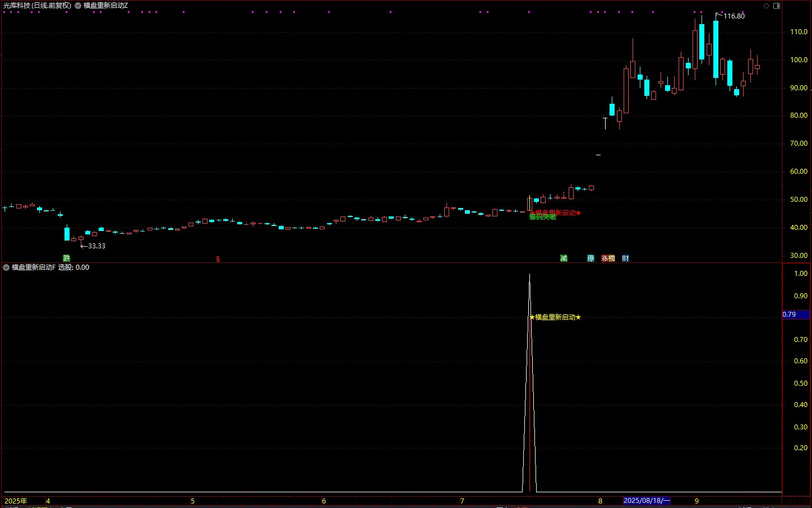812x508 pixels.
Task: Click the 30.00 price axis label
Action: 799,256
